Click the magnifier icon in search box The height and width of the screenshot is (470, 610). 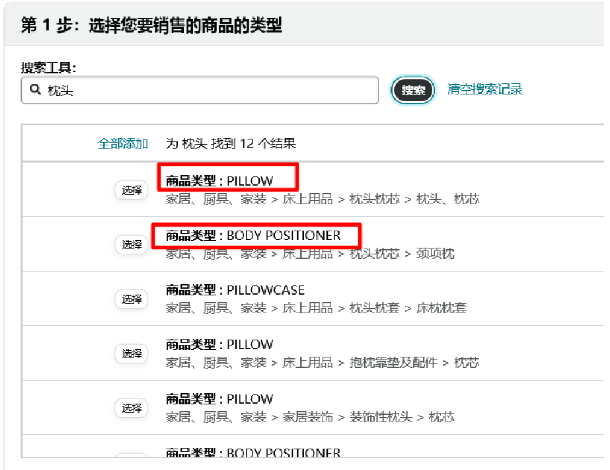click(x=34, y=90)
